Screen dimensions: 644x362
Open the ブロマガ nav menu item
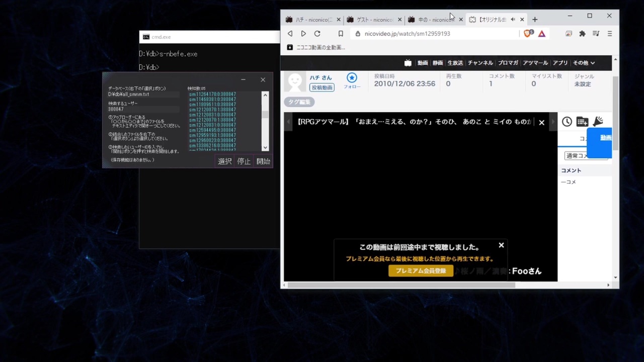pyautogui.click(x=508, y=63)
